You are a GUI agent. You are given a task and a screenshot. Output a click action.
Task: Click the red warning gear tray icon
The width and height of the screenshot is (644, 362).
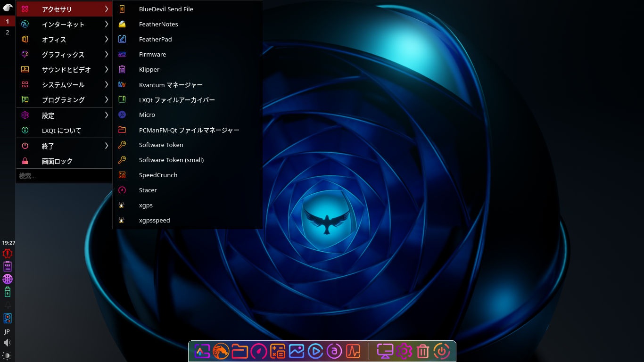(8, 253)
